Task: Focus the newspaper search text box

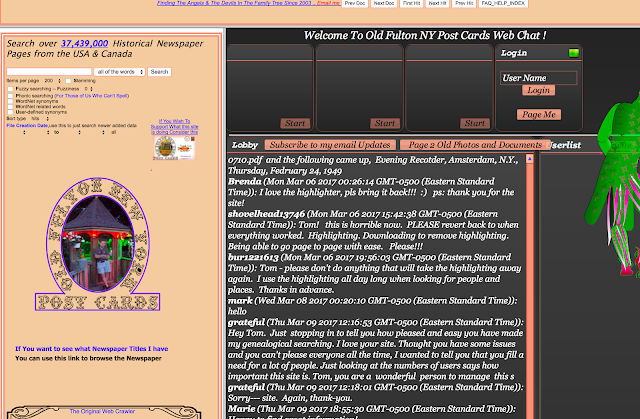Action: click(49, 72)
